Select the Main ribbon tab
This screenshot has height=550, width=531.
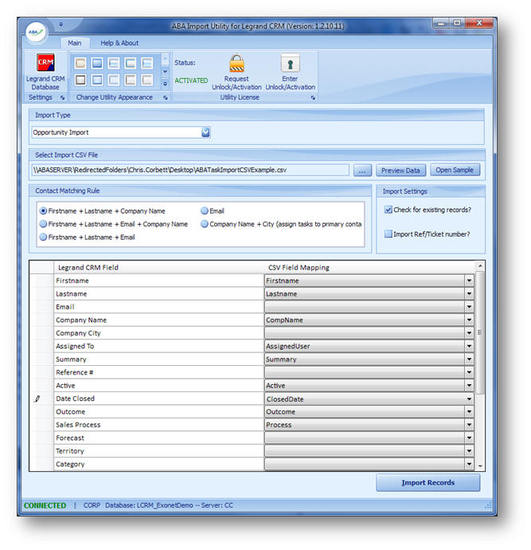[74, 43]
